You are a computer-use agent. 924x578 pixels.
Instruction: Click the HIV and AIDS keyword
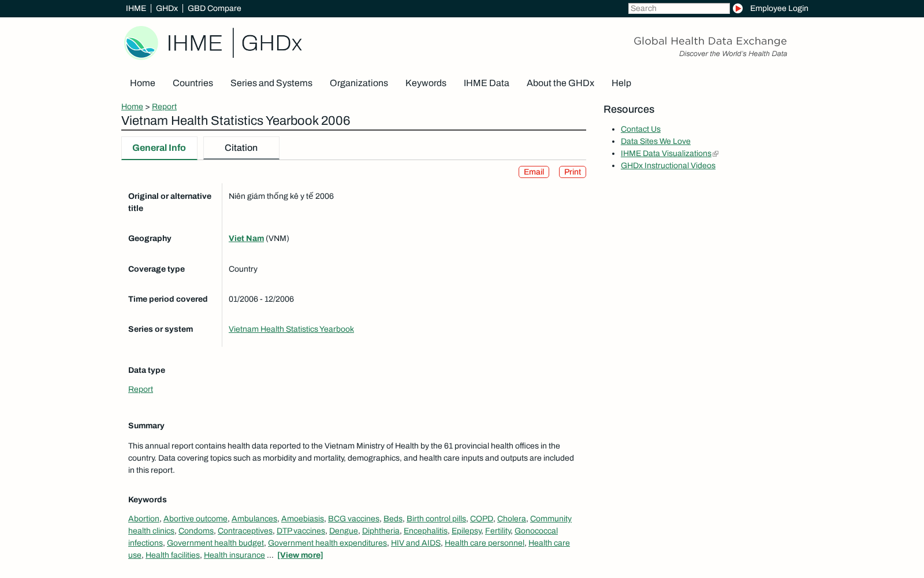[x=416, y=543]
